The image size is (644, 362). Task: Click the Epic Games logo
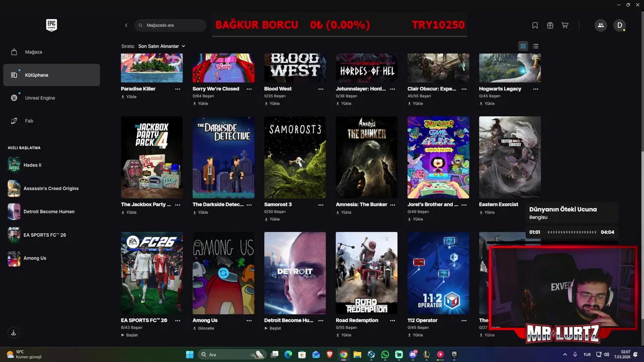point(51,25)
